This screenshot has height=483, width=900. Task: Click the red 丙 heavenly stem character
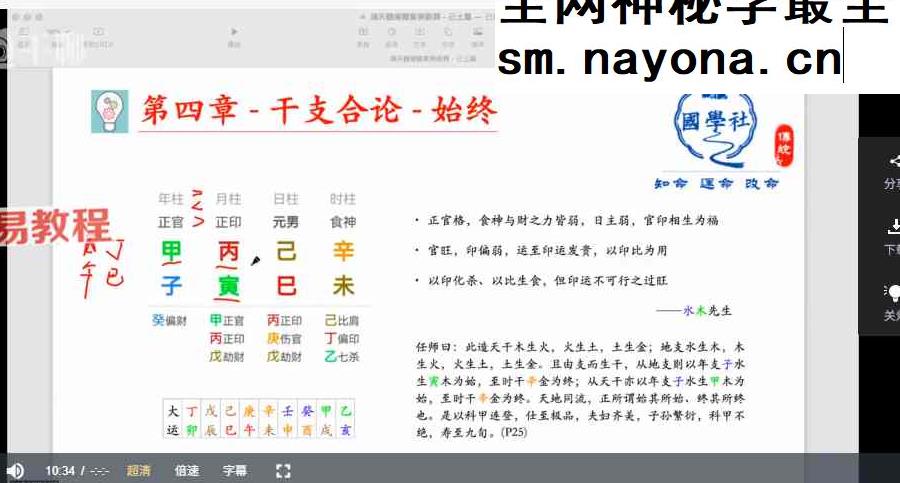pos(228,252)
